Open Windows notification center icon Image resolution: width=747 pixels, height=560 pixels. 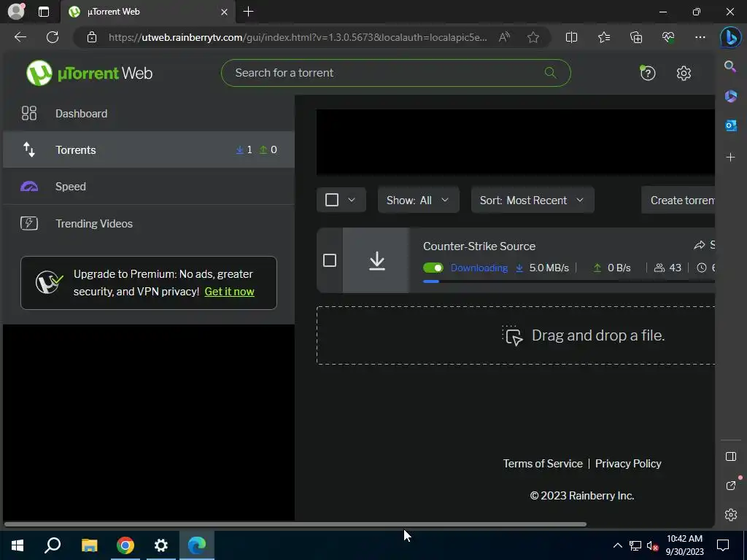(723, 545)
